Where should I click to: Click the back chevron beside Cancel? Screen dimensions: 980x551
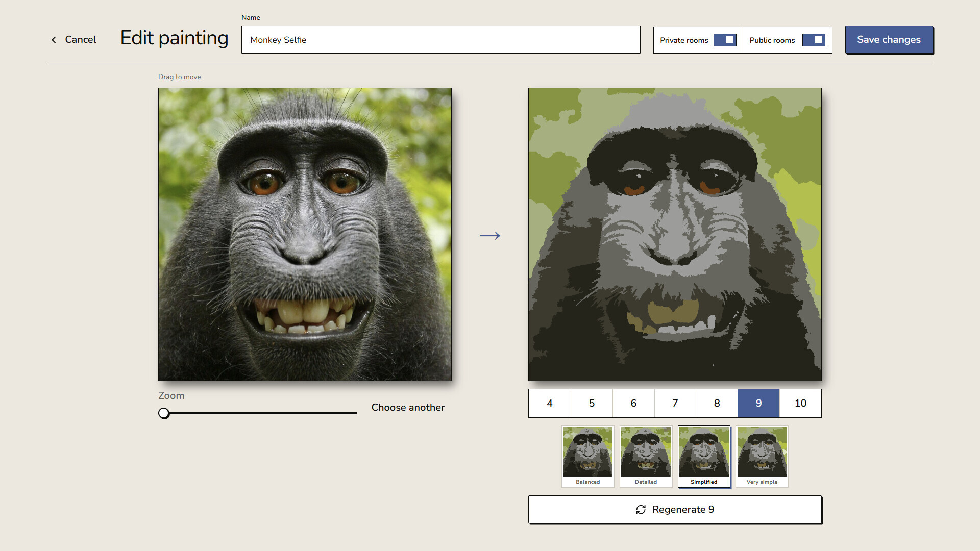54,40
